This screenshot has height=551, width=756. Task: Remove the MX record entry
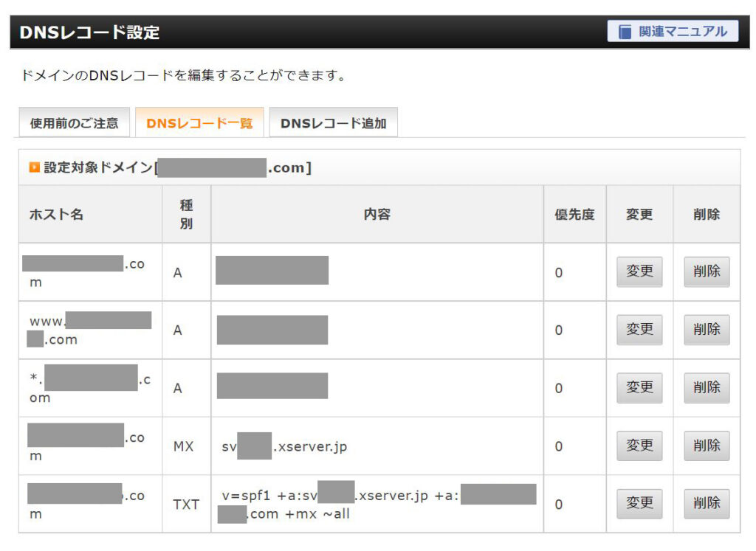(x=706, y=446)
